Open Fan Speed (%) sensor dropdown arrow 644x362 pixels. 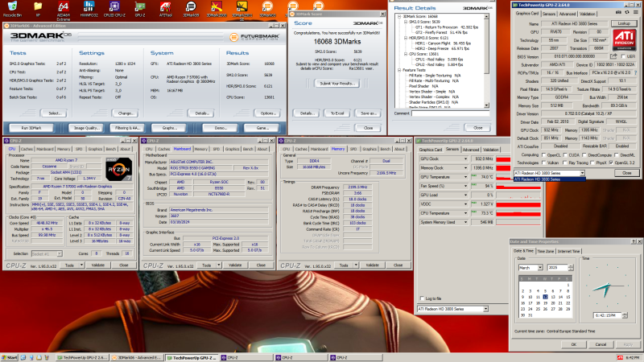[465, 186]
